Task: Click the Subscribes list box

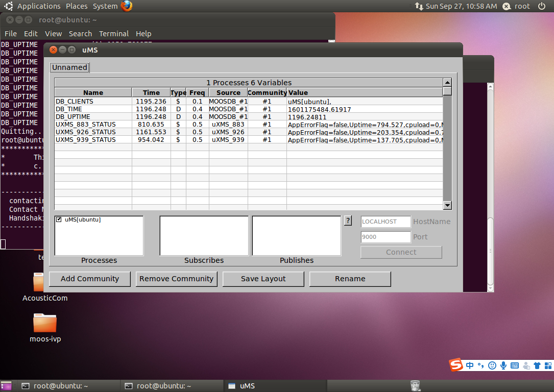Action: point(204,235)
